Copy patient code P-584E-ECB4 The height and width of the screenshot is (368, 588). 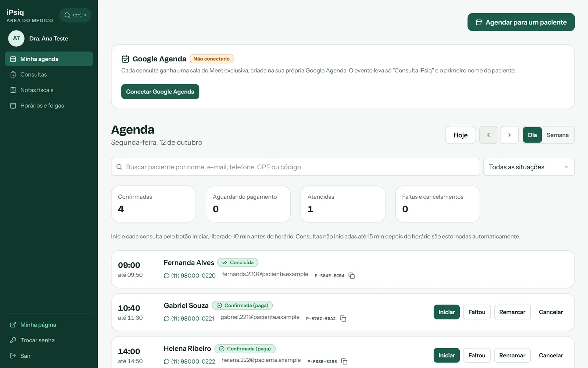[352, 276]
